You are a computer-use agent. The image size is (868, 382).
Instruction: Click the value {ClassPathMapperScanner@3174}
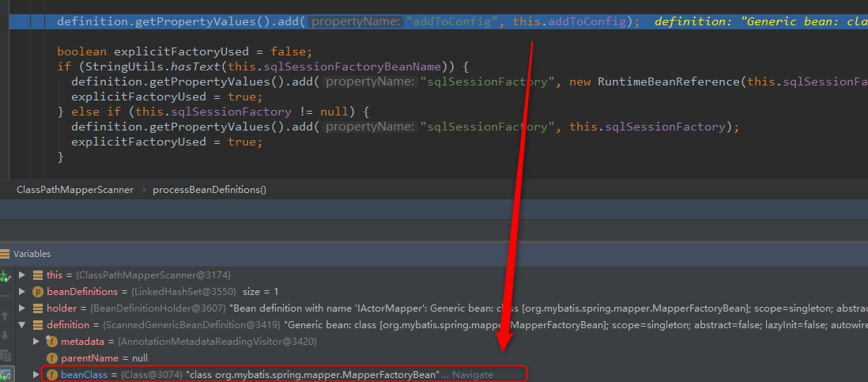[153, 274]
